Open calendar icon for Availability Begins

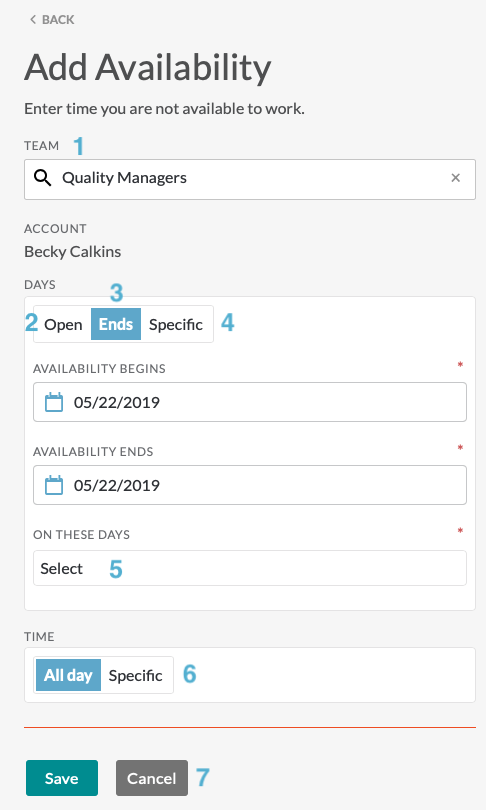pos(54,402)
